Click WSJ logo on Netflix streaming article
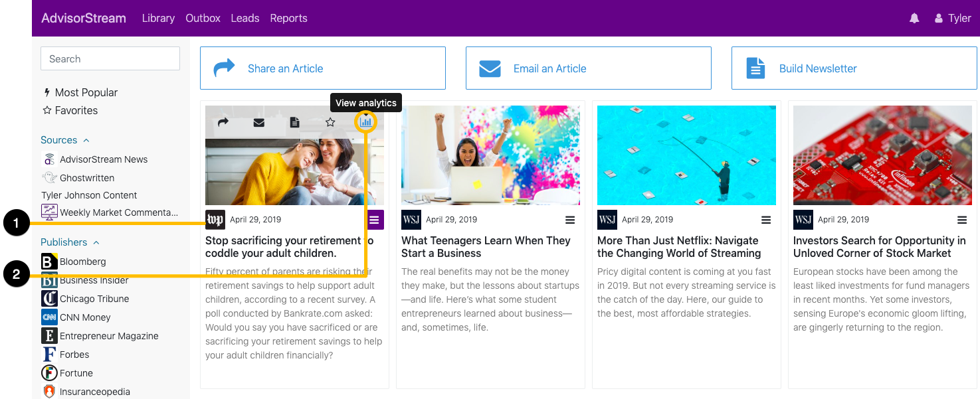 coord(607,220)
